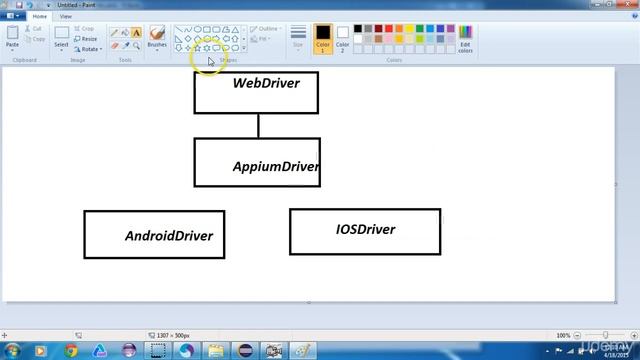
Task: Click the Crop button
Action: tap(84, 29)
